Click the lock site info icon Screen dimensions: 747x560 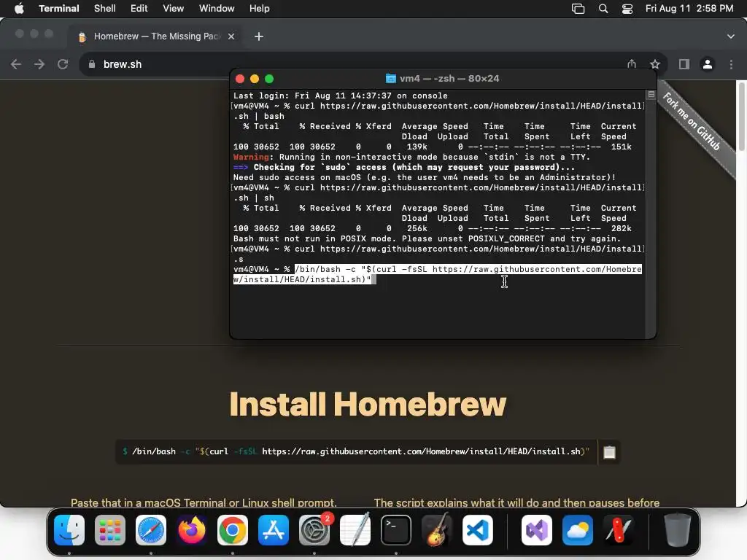[x=92, y=64]
